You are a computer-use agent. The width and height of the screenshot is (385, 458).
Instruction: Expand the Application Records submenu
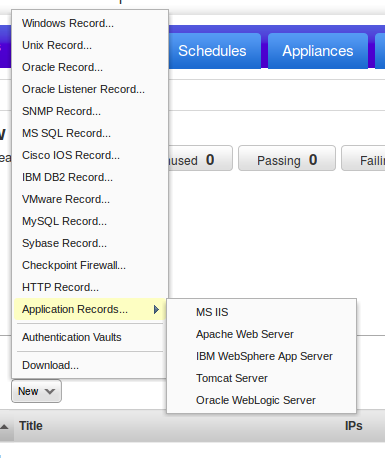click(90, 309)
